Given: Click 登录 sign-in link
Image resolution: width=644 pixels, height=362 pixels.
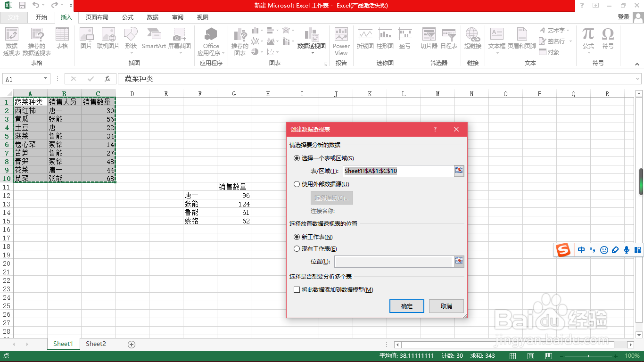Looking at the screenshot, I should click(x=624, y=17).
